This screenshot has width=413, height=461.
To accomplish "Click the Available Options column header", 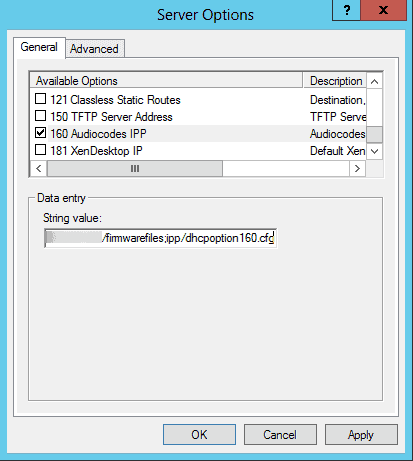I will [x=166, y=81].
